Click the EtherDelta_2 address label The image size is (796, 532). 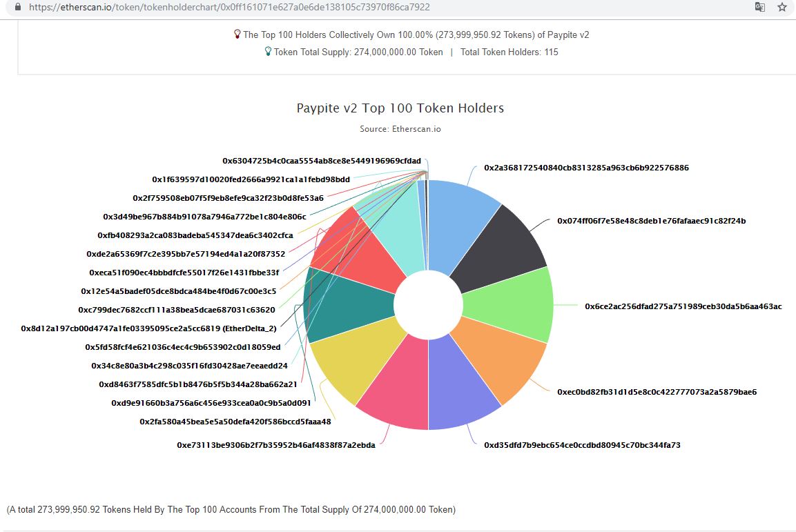point(148,328)
